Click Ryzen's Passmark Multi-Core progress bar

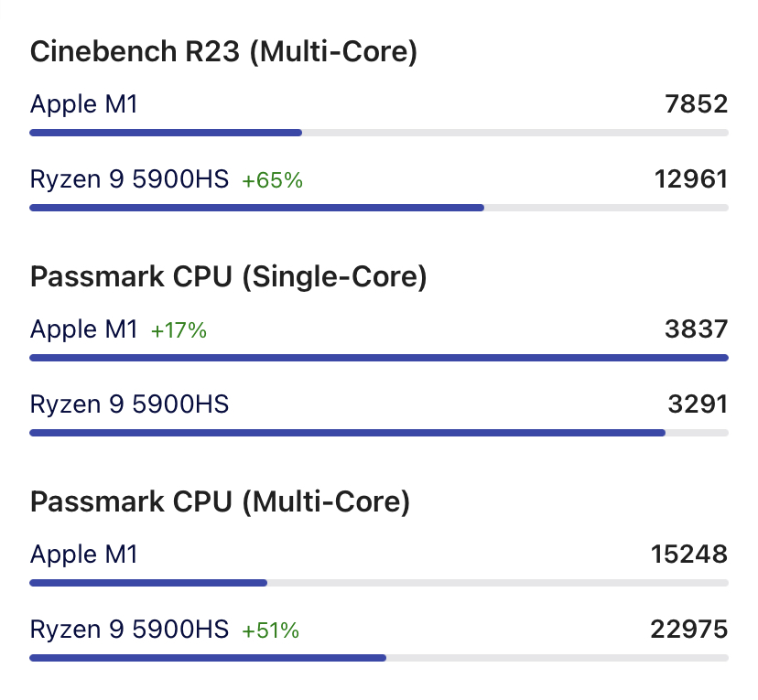378,657
